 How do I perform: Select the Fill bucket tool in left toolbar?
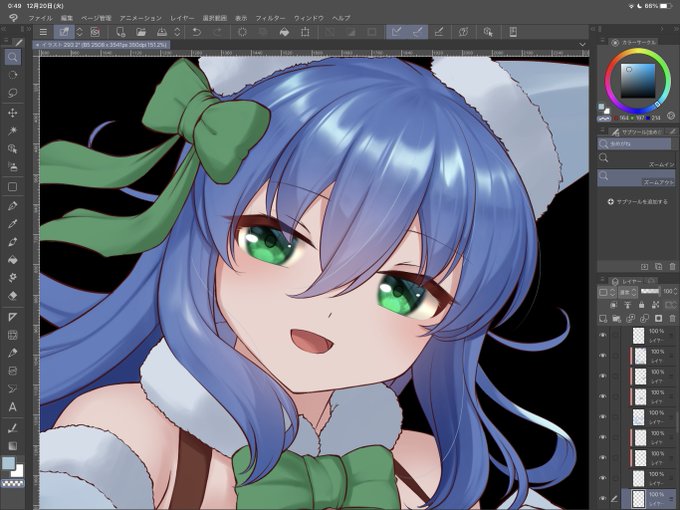(13, 259)
